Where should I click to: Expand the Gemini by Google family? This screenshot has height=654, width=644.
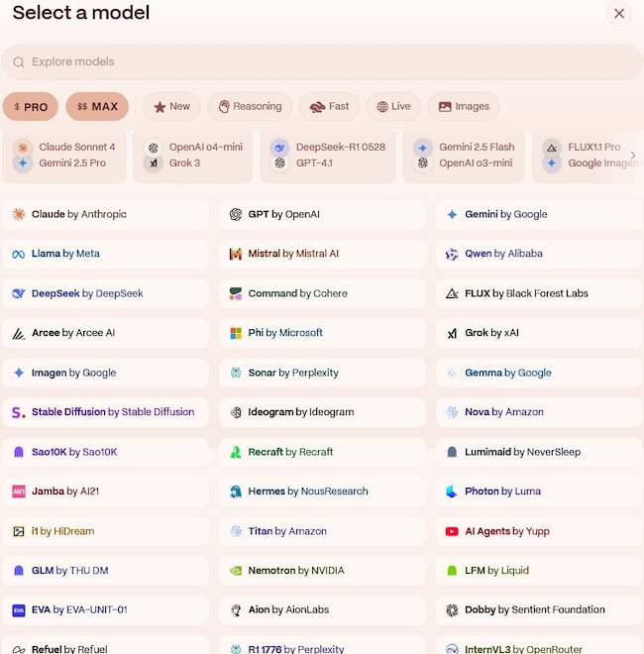(x=539, y=214)
